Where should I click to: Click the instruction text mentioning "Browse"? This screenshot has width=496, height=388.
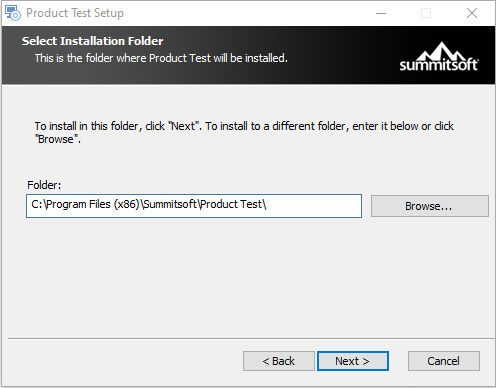click(x=244, y=132)
